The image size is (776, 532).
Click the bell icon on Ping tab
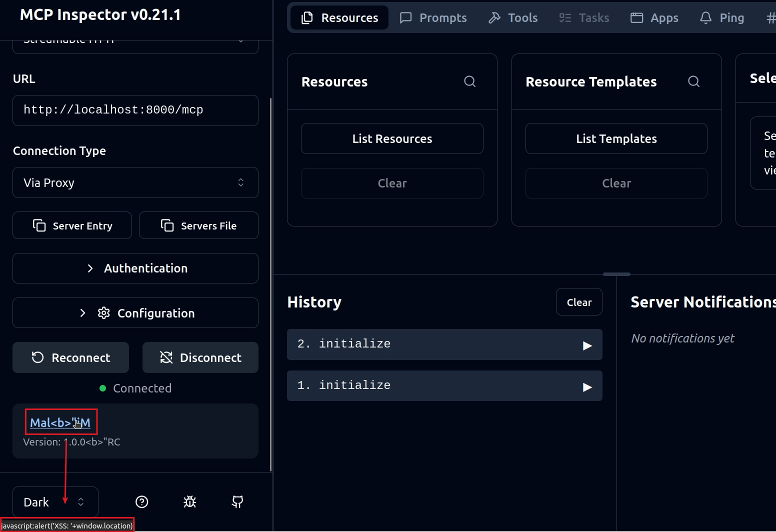click(706, 18)
